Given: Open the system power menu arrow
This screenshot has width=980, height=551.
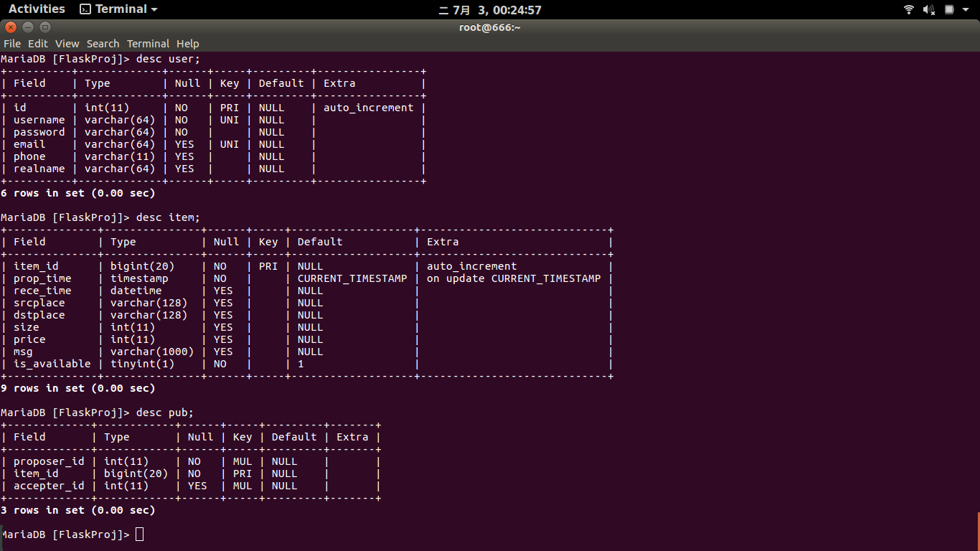Looking at the screenshot, I should point(965,10).
